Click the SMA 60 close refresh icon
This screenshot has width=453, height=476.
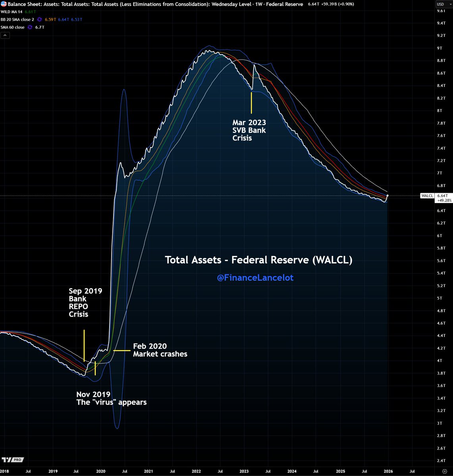(x=30, y=27)
